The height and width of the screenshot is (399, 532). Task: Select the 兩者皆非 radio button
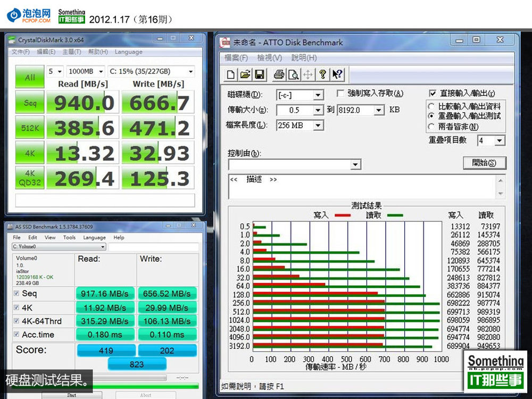point(431,127)
